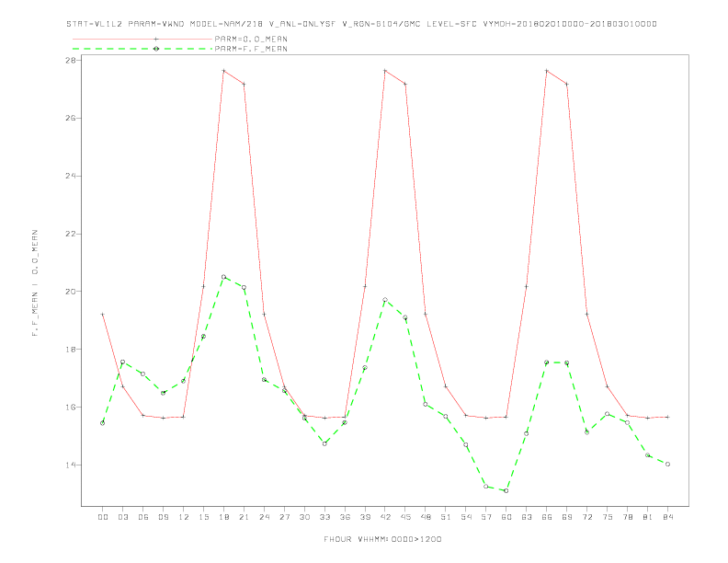Click the green circle marker at hour 84
728x563 pixels.
667,464
